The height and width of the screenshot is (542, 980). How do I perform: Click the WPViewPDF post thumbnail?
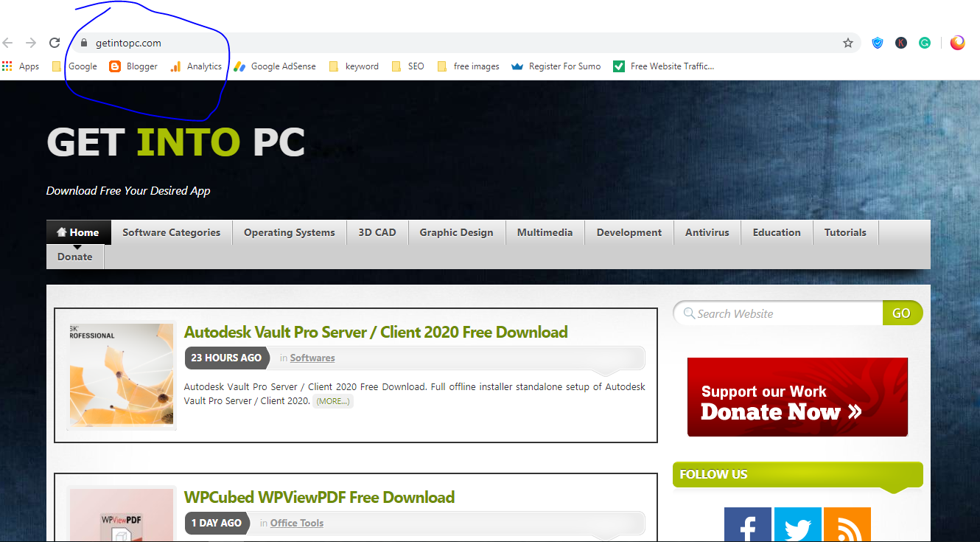tap(122, 514)
